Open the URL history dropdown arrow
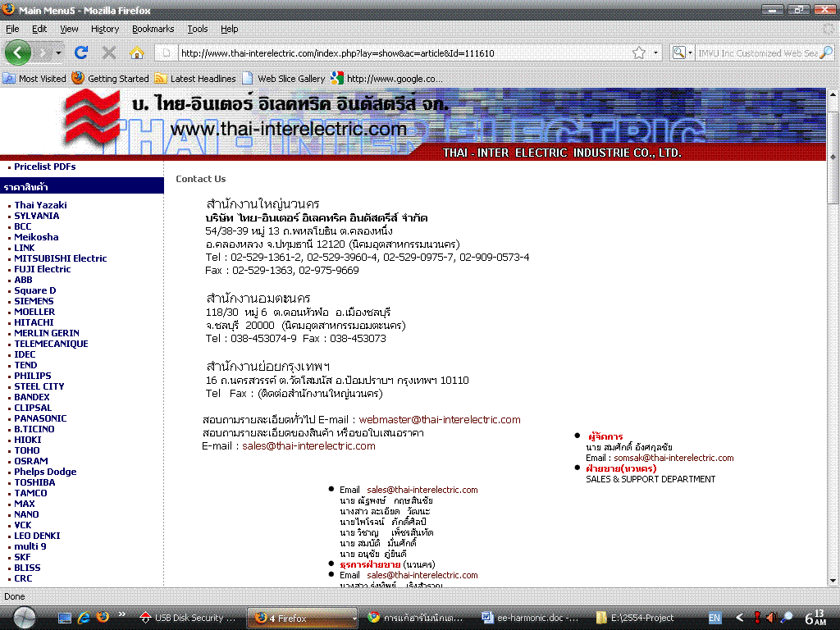840x630 pixels. click(x=655, y=52)
